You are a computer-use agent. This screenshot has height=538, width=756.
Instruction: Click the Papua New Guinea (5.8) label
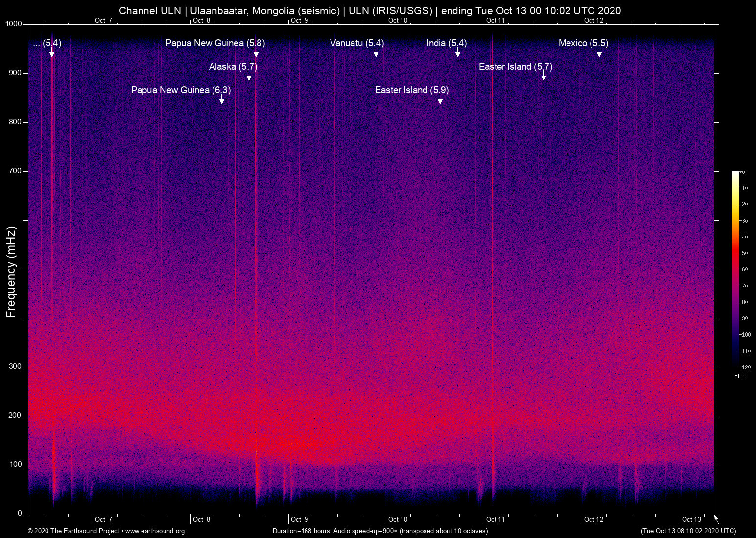point(215,43)
